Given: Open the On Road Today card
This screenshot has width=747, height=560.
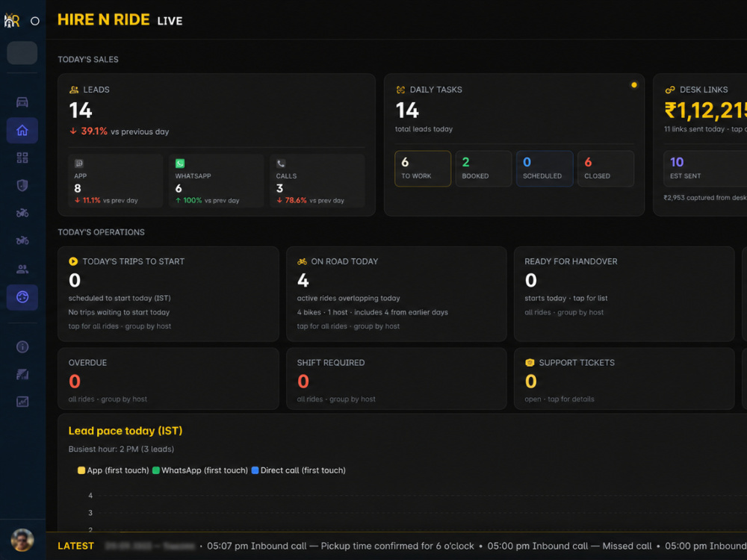Looking at the screenshot, I should point(397,293).
